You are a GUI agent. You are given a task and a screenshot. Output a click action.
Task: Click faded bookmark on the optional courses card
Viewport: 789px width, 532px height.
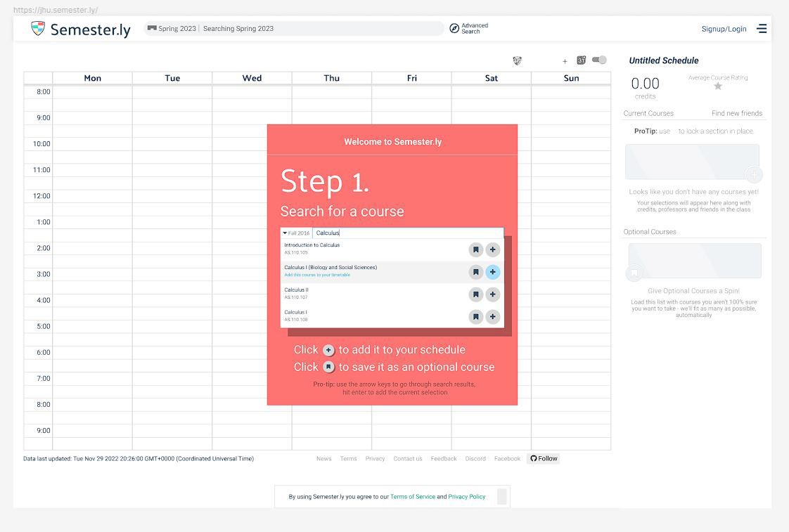[x=634, y=273]
